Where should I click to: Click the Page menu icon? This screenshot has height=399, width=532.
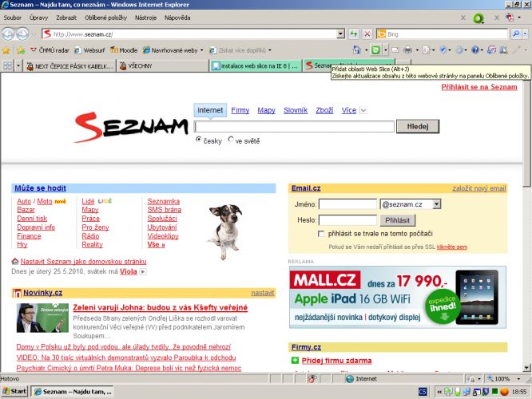coord(427,50)
